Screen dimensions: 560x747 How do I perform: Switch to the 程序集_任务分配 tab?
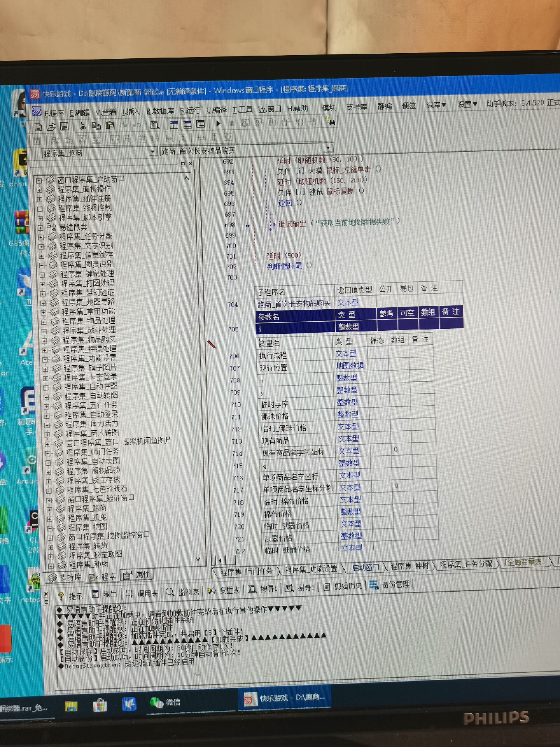[x=466, y=564]
